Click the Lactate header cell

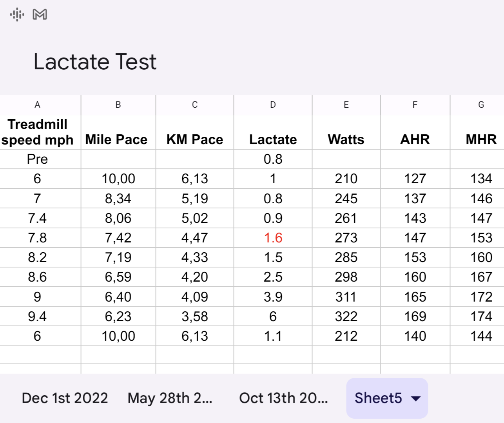click(273, 139)
